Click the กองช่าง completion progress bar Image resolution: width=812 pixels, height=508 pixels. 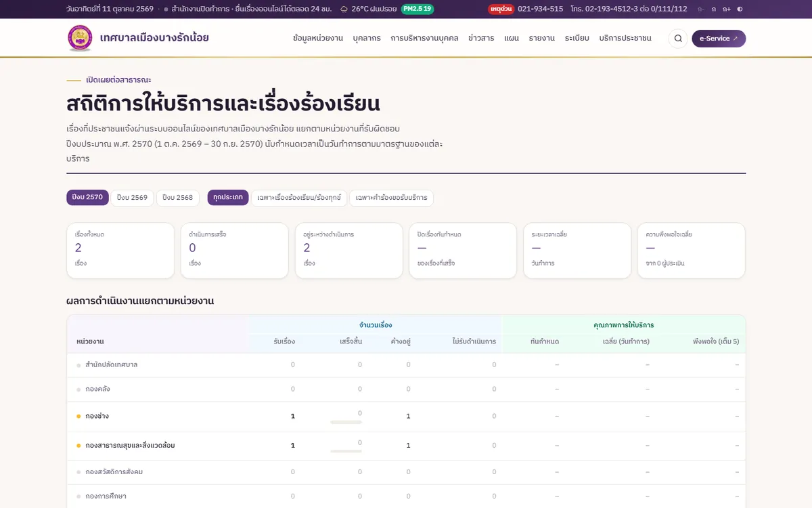pyautogui.click(x=346, y=422)
